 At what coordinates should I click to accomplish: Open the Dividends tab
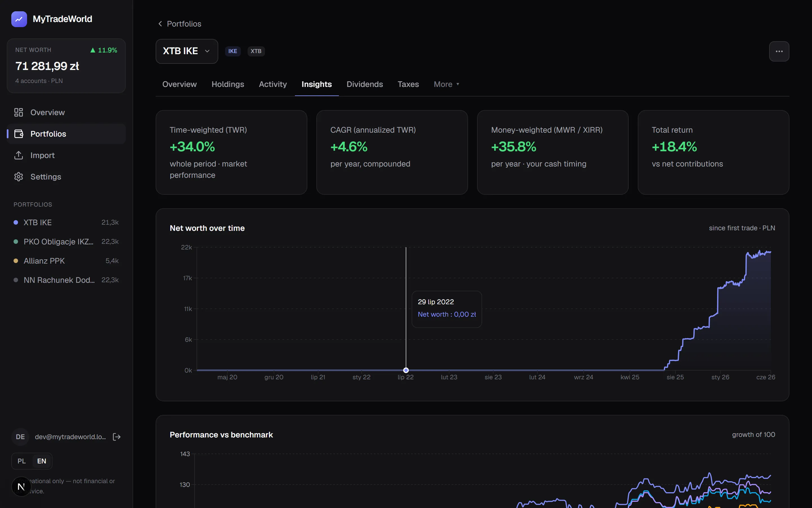365,84
